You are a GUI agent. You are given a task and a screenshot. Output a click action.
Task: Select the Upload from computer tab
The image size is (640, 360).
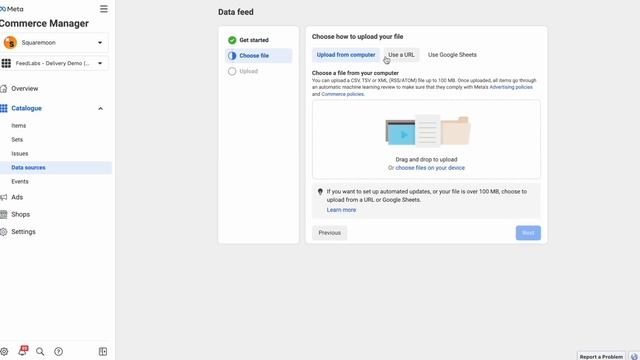(x=346, y=55)
